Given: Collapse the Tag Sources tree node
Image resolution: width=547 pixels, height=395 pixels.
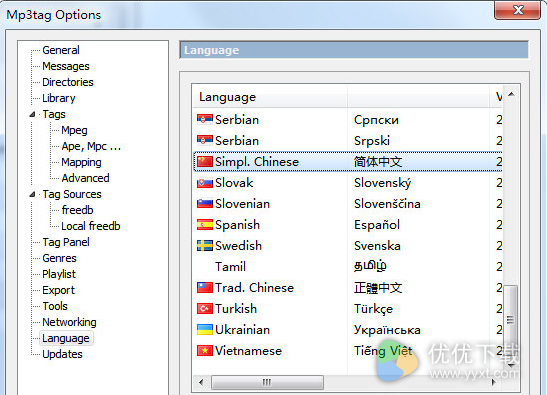Looking at the screenshot, I should click(32, 194).
